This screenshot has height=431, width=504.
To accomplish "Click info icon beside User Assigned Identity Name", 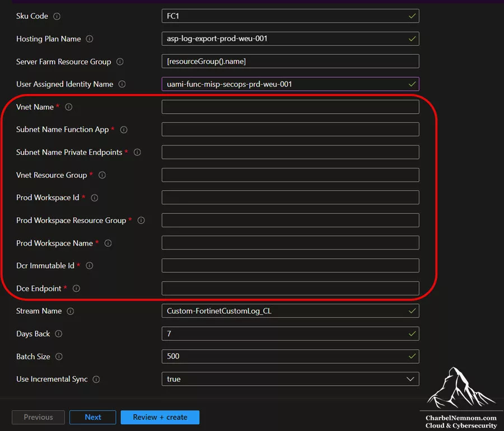I will 122,84.
